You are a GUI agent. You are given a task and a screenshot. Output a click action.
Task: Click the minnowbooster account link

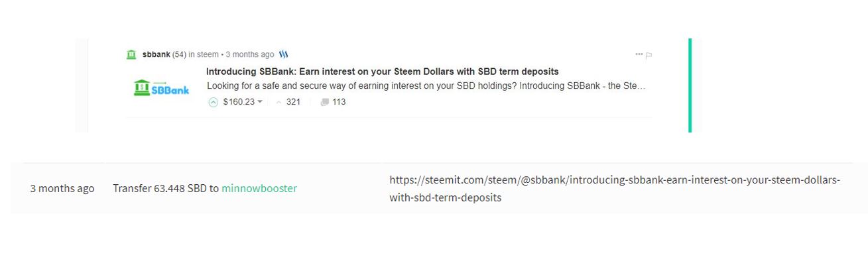pos(259,188)
